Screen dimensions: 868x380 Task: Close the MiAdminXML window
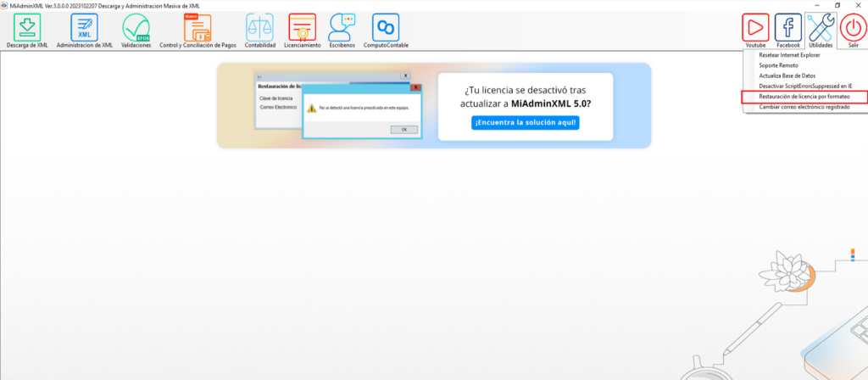(858, 5)
